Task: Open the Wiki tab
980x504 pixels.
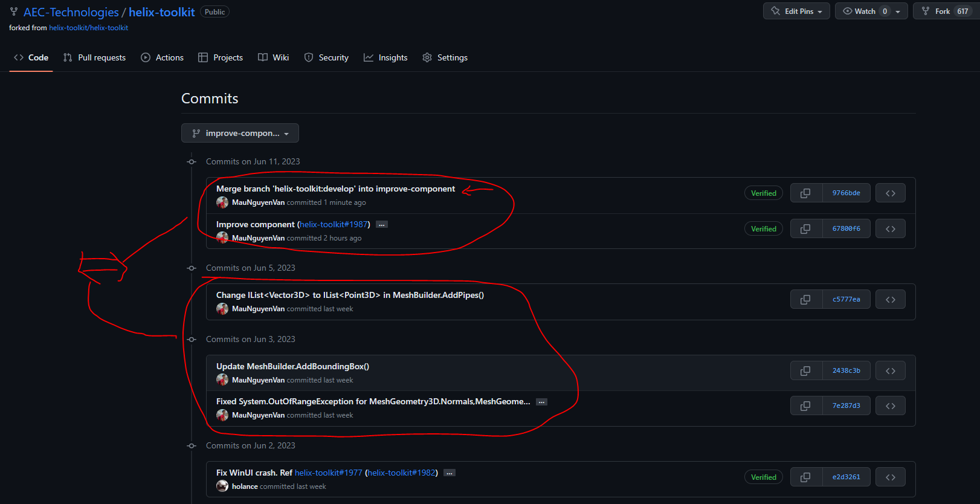Action: [273, 57]
